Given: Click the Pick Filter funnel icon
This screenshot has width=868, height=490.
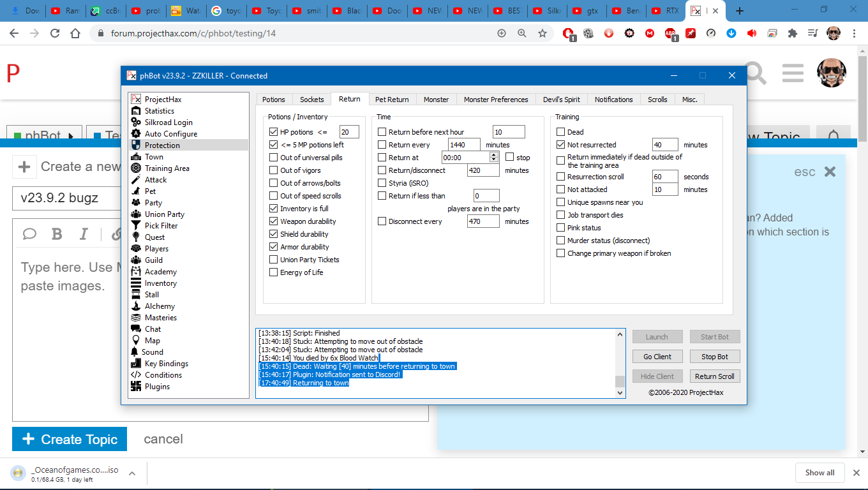Looking at the screenshot, I should point(135,226).
